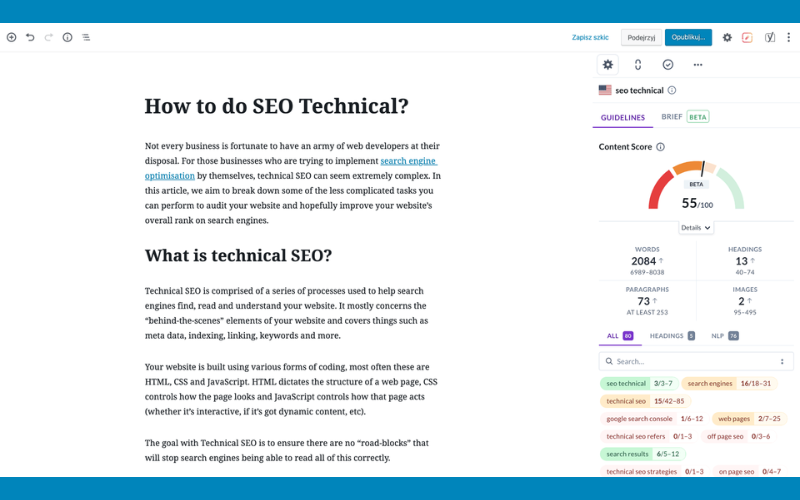Image resolution: width=800 pixels, height=500 pixels.
Task: Click the IMAGES count 2
Action: 741,301
